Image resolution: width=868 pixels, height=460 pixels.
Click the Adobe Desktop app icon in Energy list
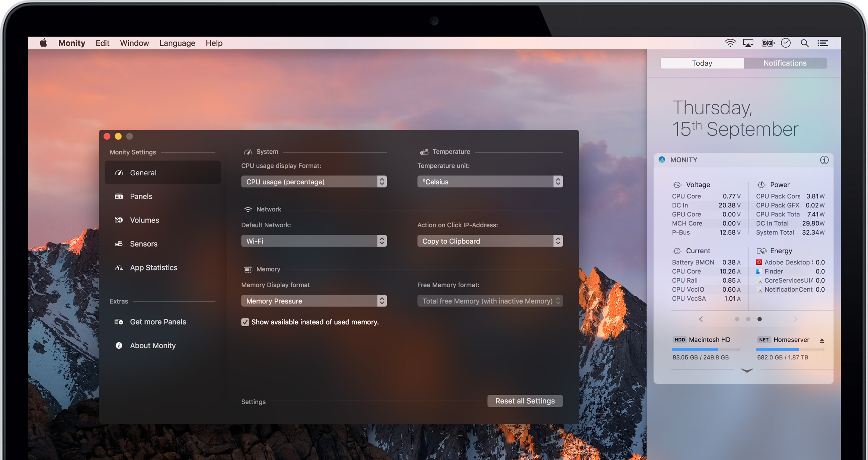(x=759, y=262)
